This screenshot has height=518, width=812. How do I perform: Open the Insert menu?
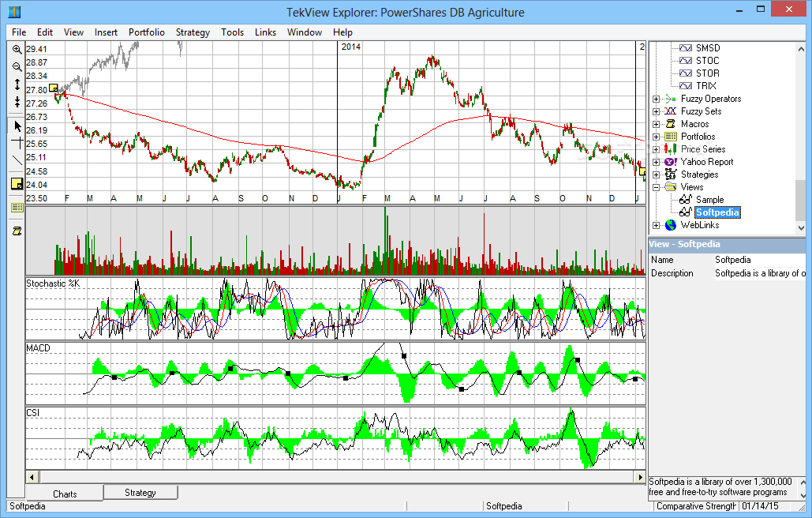(107, 32)
